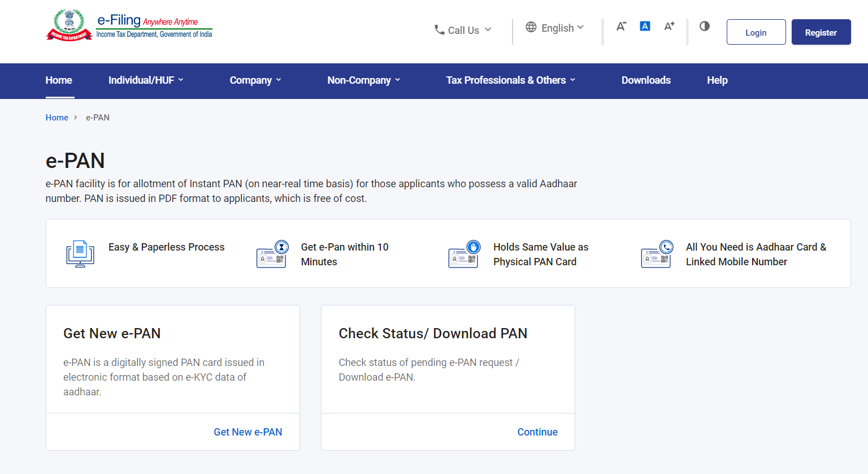Increase font size with A+ icon

click(x=669, y=26)
